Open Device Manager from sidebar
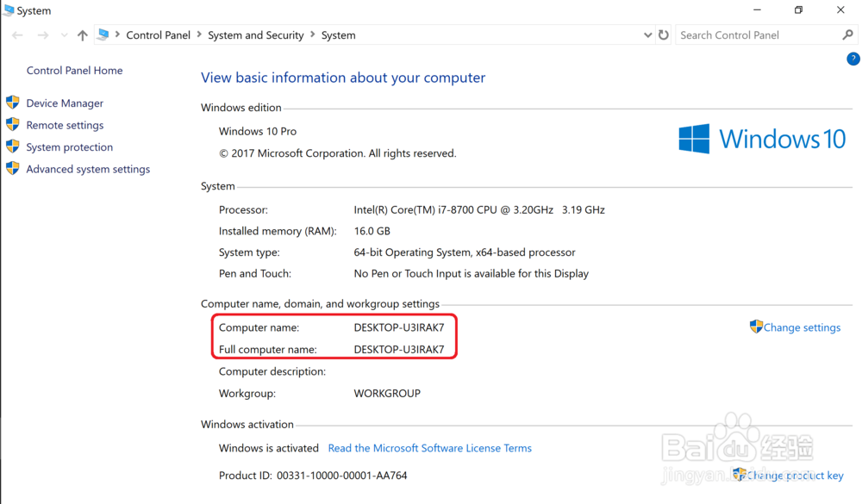The image size is (862, 504). coord(65,103)
